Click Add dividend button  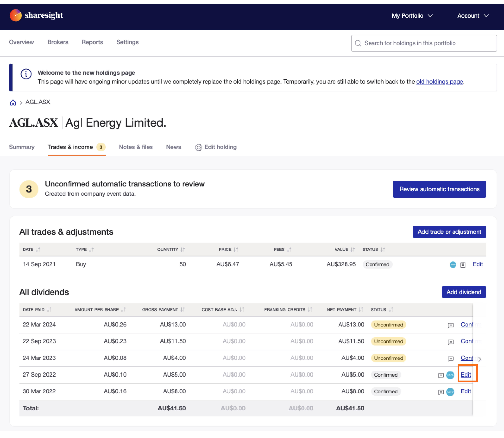tap(464, 292)
